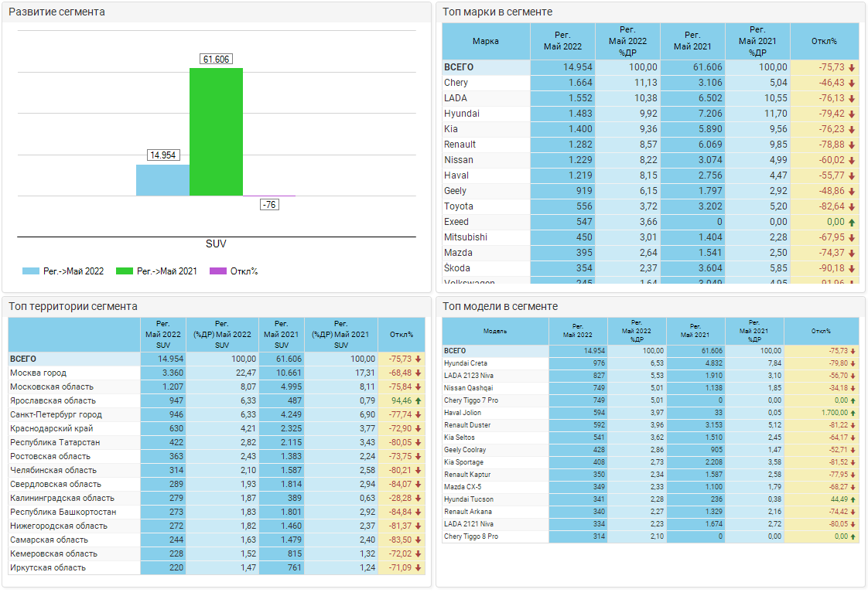
Task: Click red down arrow in Hyundai Creta row
Action: 853,363
